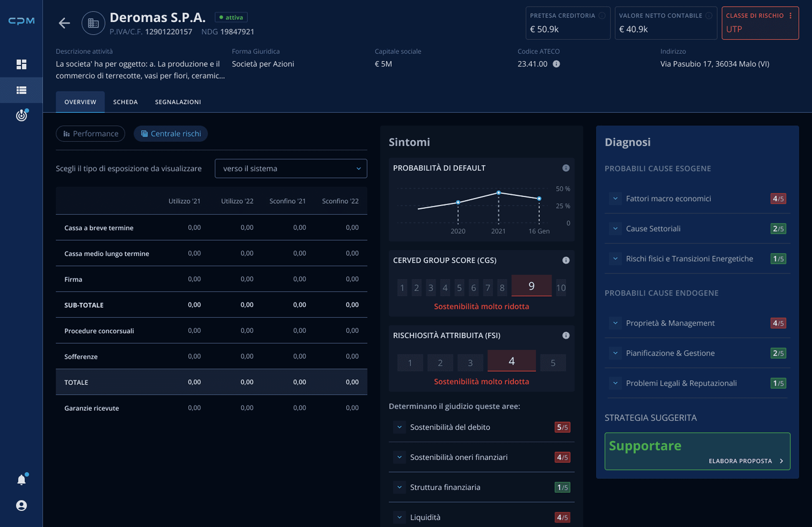
Task: Open the list view icon in sidebar
Action: [21, 90]
